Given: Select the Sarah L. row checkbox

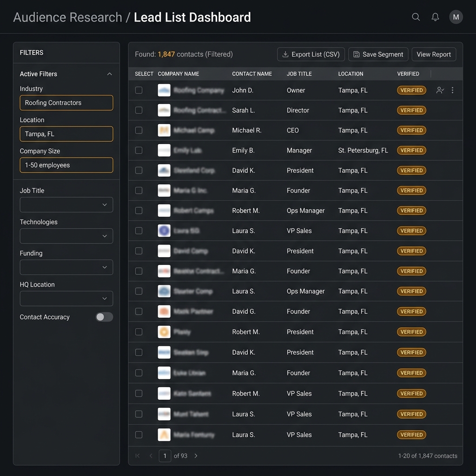Looking at the screenshot, I should coord(139,110).
